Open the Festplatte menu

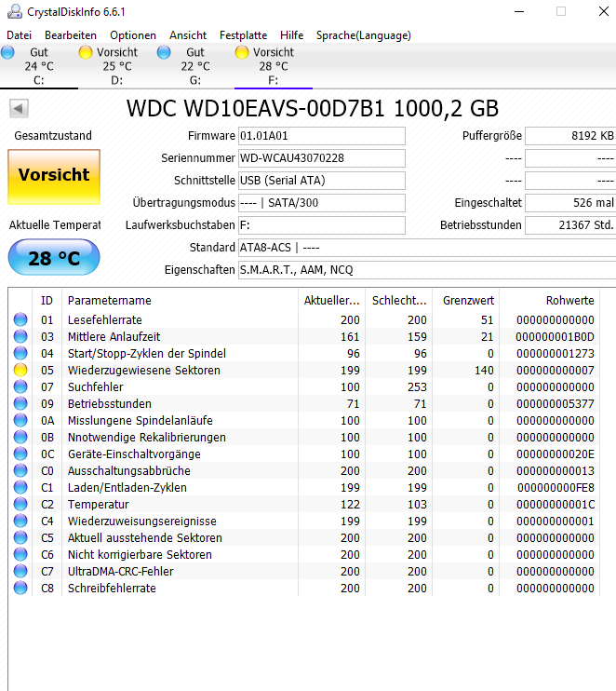pos(244,35)
